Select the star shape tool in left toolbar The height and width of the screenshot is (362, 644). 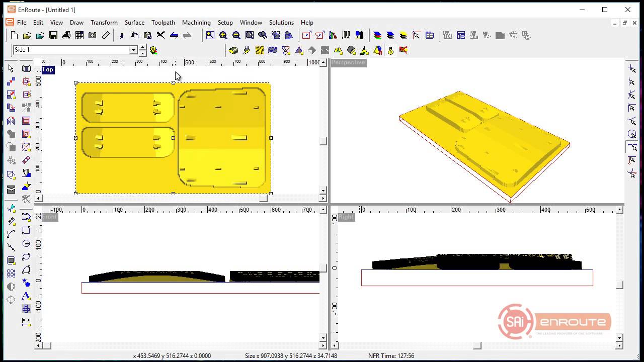pyautogui.click(x=26, y=283)
